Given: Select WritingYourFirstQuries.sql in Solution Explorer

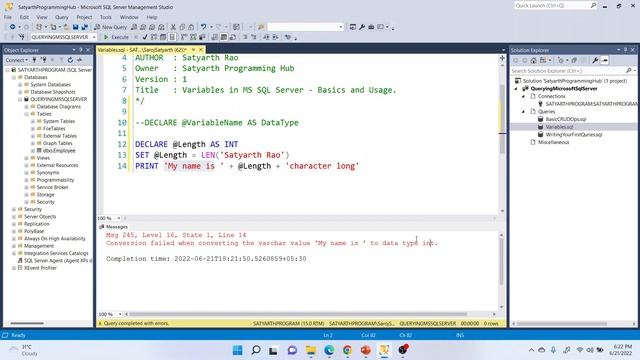Looking at the screenshot, I should point(573,135).
